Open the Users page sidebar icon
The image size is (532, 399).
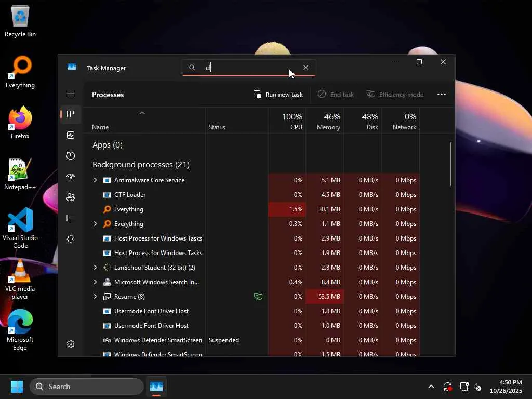point(71,197)
